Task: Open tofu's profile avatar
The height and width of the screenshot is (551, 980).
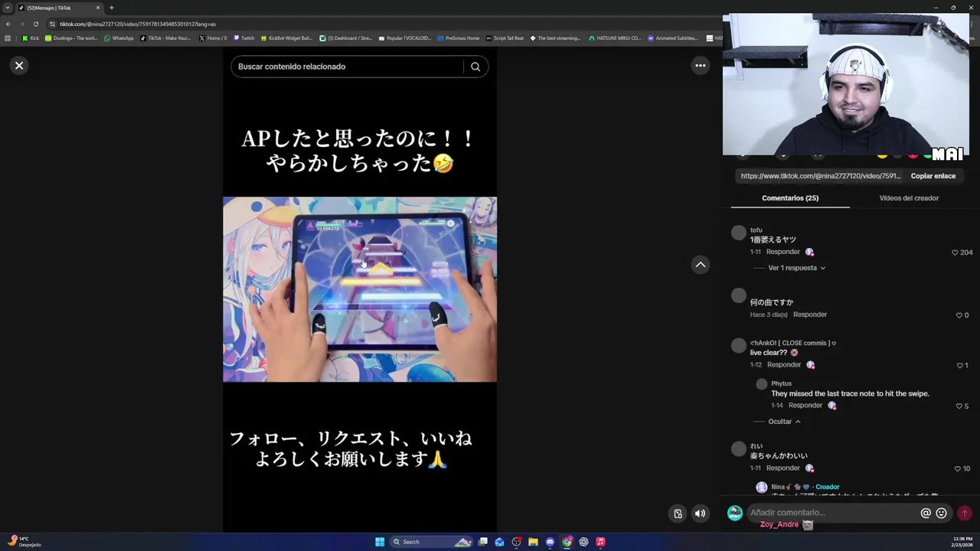Action: (738, 233)
